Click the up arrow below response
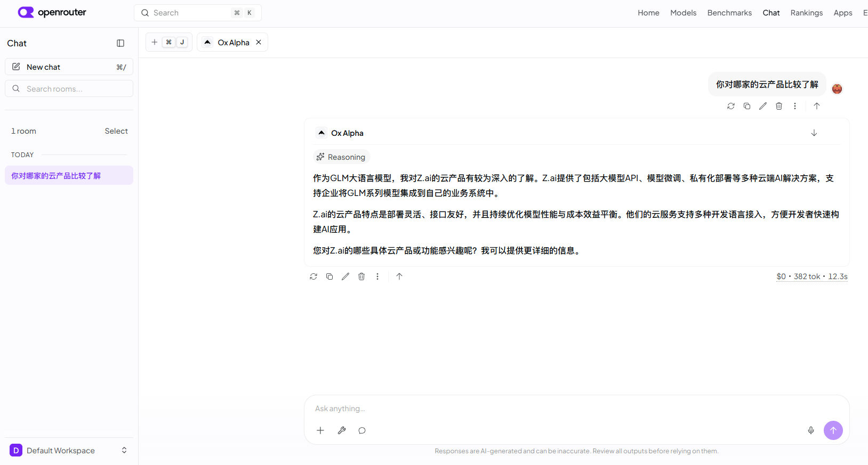868x465 pixels. coord(399,276)
